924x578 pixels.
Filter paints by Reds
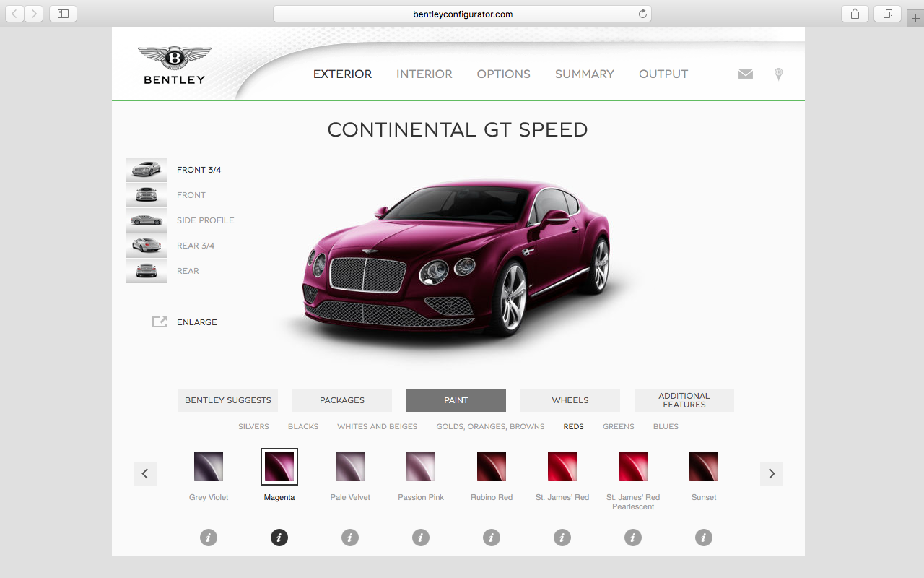574,426
